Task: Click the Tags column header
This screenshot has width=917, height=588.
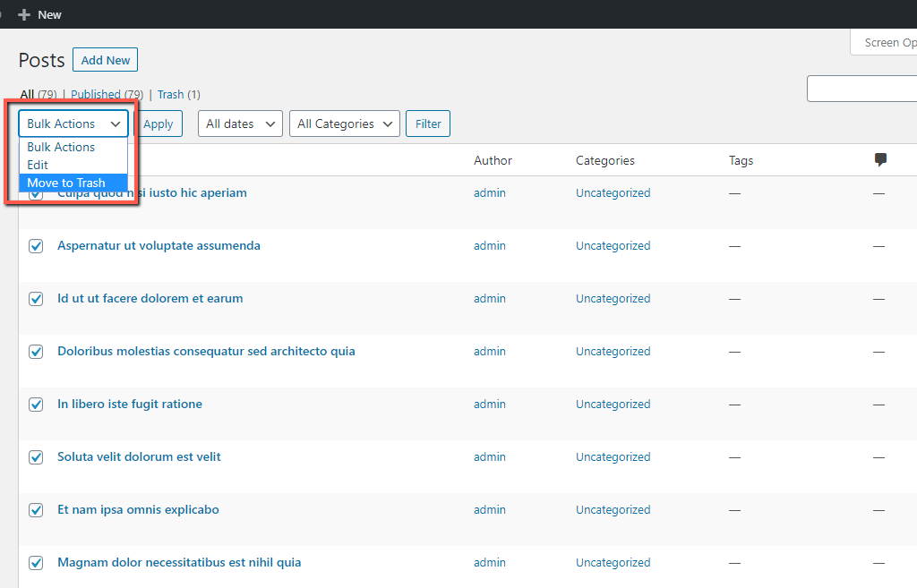Action: pyautogui.click(x=741, y=160)
